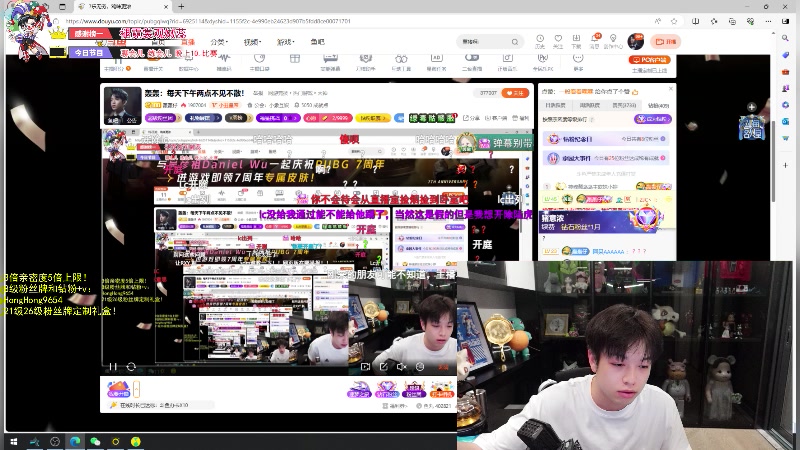Open the 鱼吧 nav item
Image resolution: width=800 pixels, height=450 pixels.
click(x=317, y=42)
